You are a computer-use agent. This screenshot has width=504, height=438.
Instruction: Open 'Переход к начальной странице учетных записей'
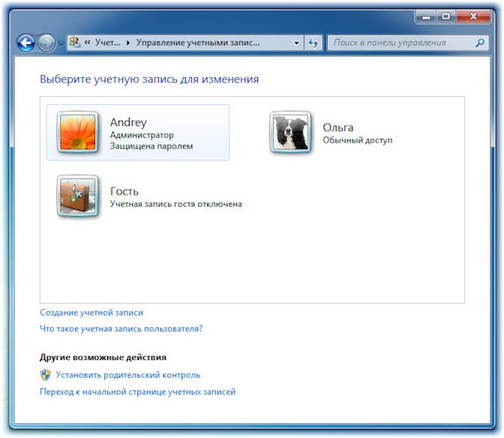137,391
